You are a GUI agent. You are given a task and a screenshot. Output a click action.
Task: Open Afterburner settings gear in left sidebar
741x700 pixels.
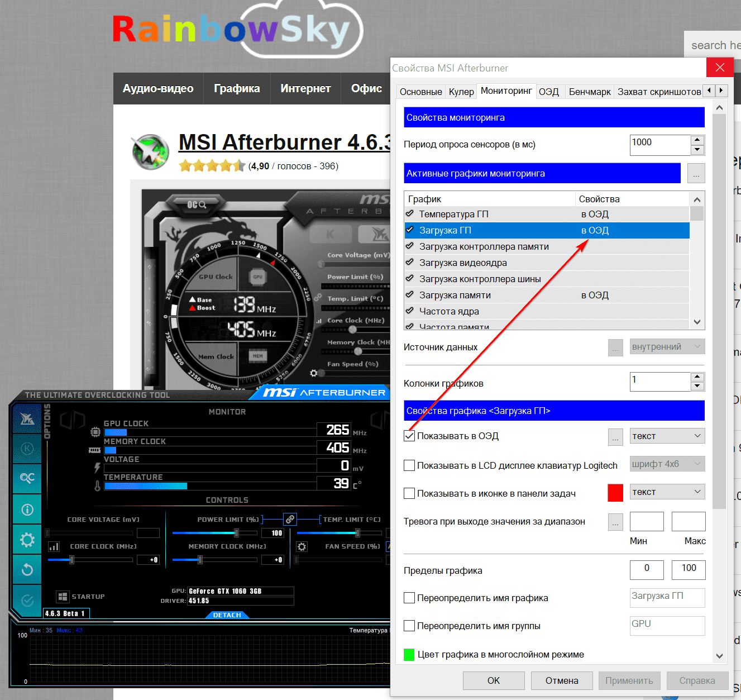coord(27,540)
